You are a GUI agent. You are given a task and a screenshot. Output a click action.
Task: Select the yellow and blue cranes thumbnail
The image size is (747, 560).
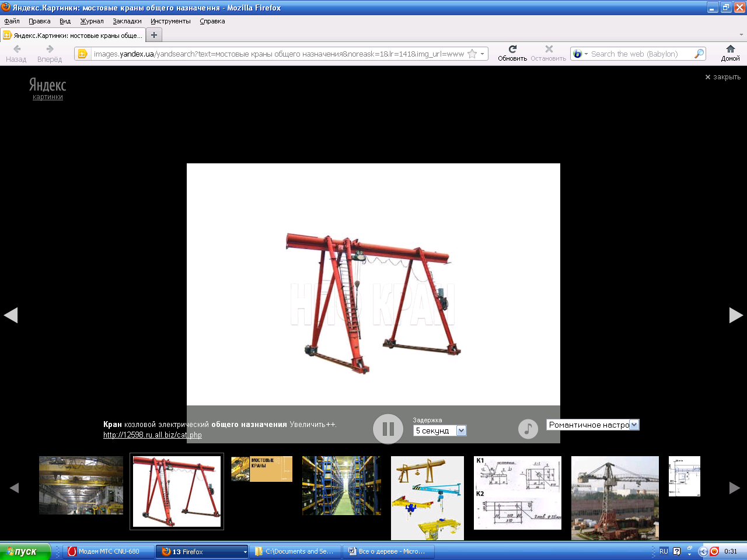click(x=427, y=498)
